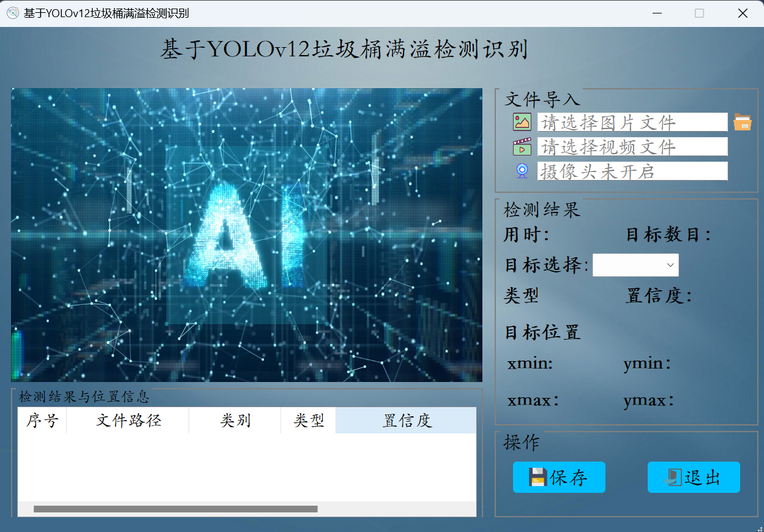
Task: Click the 基于YOLOv12垃圾桶满溢检测识别 heading
Action: pos(344,50)
